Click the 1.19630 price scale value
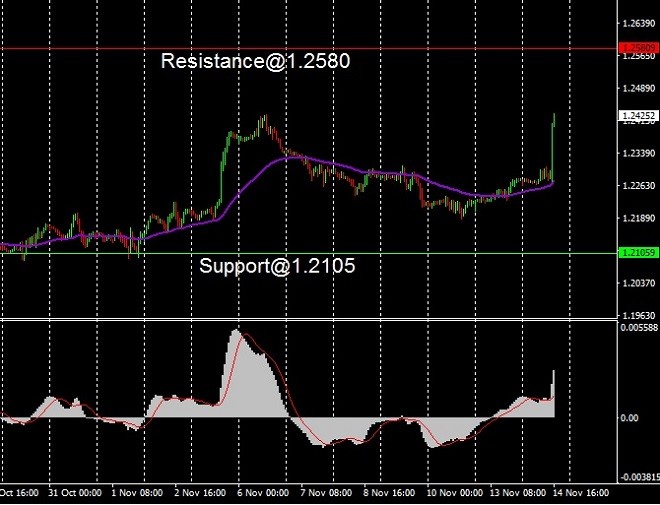This screenshot has width=660, height=505. [x=639, y=315]
